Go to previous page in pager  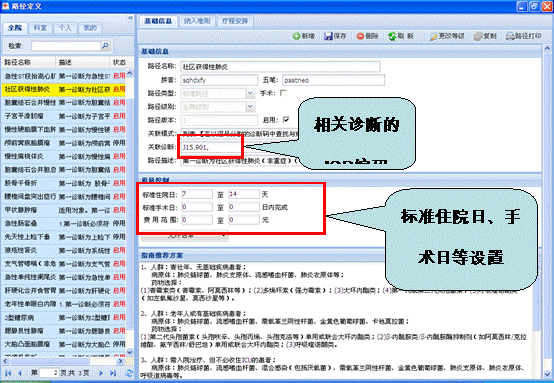(x=20, y=373)
